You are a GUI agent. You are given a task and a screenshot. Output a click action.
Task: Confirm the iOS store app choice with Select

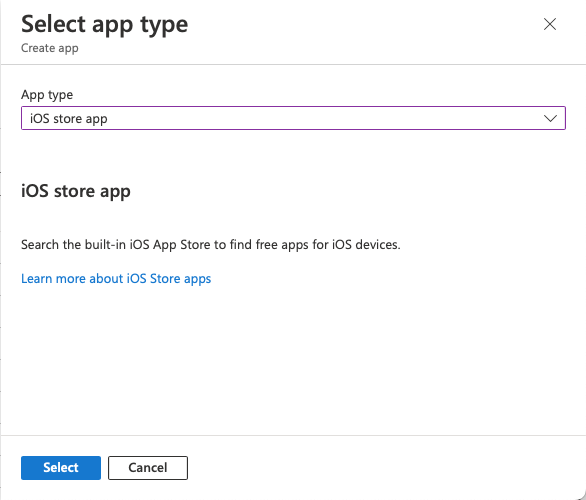coord(61,467)
